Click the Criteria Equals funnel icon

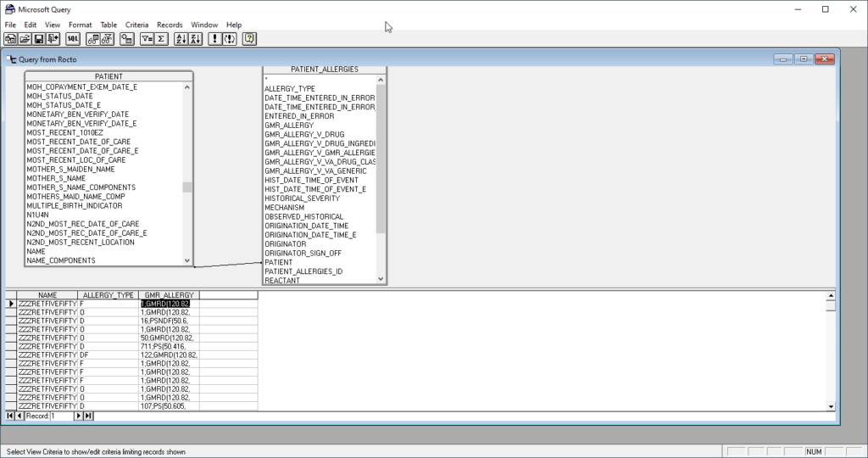[x=147, y=39]
